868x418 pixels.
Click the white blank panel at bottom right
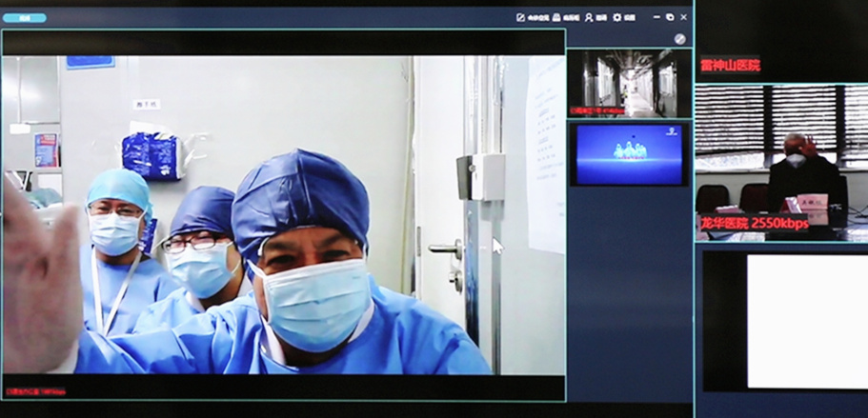[x=806, y=320]
